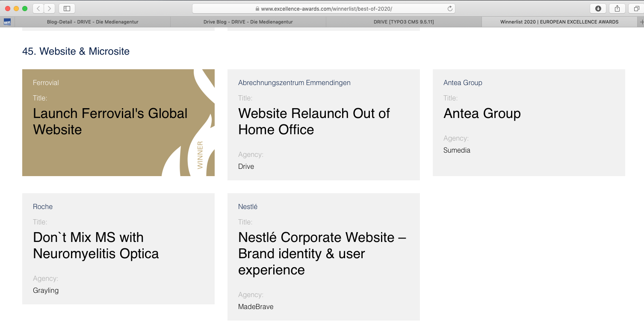Switch to Drive Blog tab
The width and height of the screenshot is (644, 330).
coord(248,22)
